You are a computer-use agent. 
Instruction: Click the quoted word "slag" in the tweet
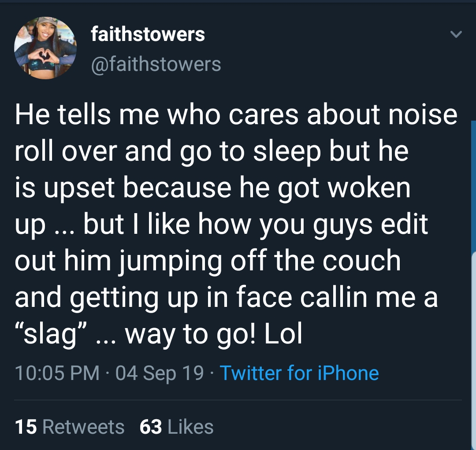51,333
